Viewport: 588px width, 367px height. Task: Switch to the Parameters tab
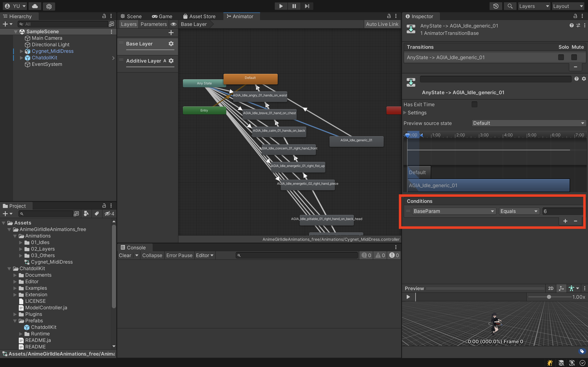pos(154,24)
